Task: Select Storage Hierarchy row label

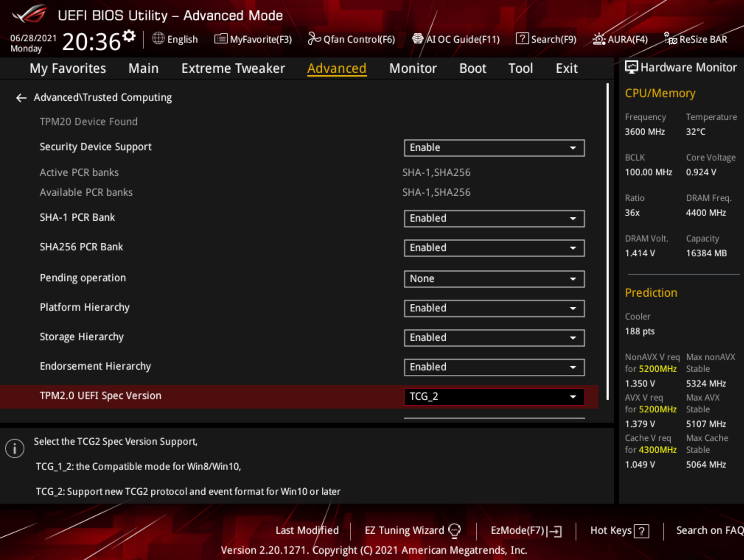Action: (81, 337)
